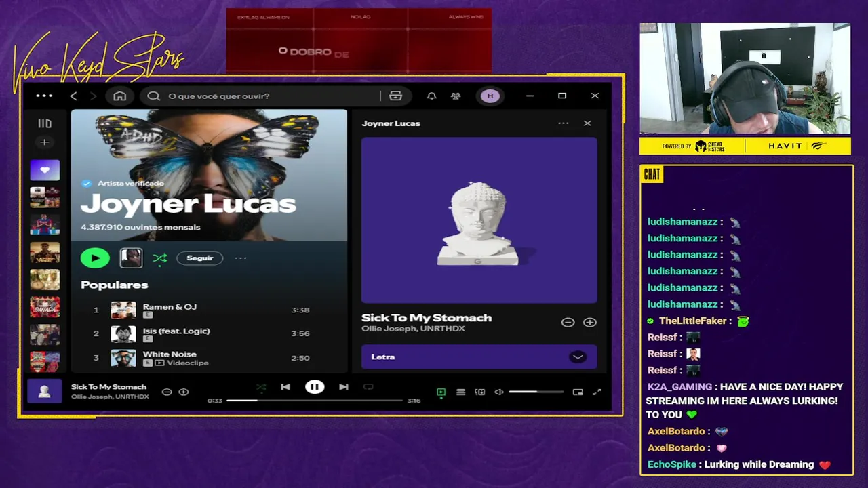
Task: Click the minus icon in bottom bar
Action: click(x=167, y=392)
